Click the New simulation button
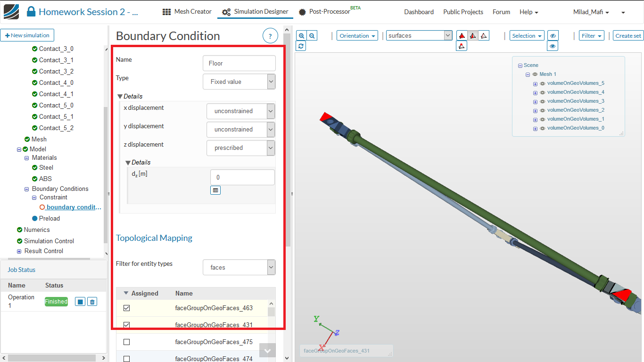The height and width of the screenshot is (362, 644). click(27, 35)
